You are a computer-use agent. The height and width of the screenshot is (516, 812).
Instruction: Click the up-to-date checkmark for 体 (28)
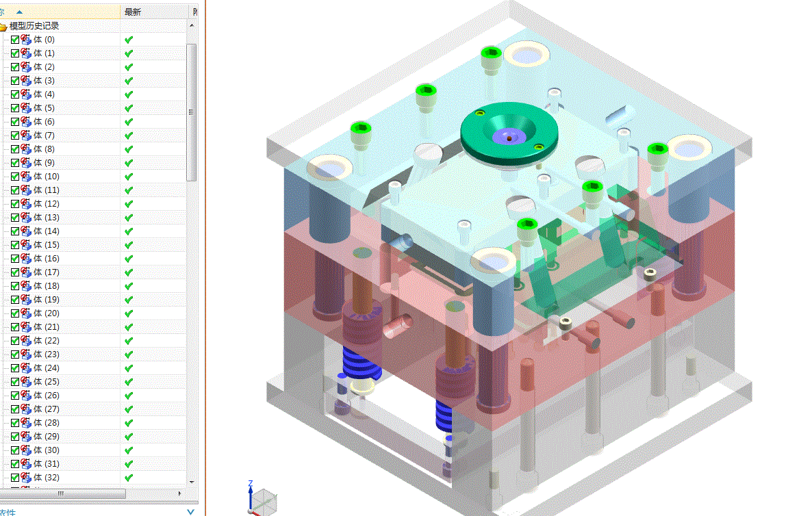click(129, 423)
